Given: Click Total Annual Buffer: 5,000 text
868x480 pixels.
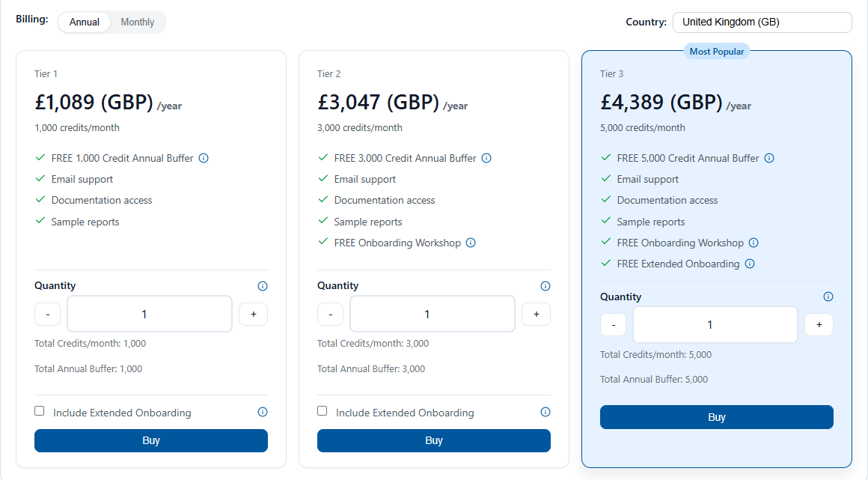Looking at the screenshot, I should pos(654,379).
